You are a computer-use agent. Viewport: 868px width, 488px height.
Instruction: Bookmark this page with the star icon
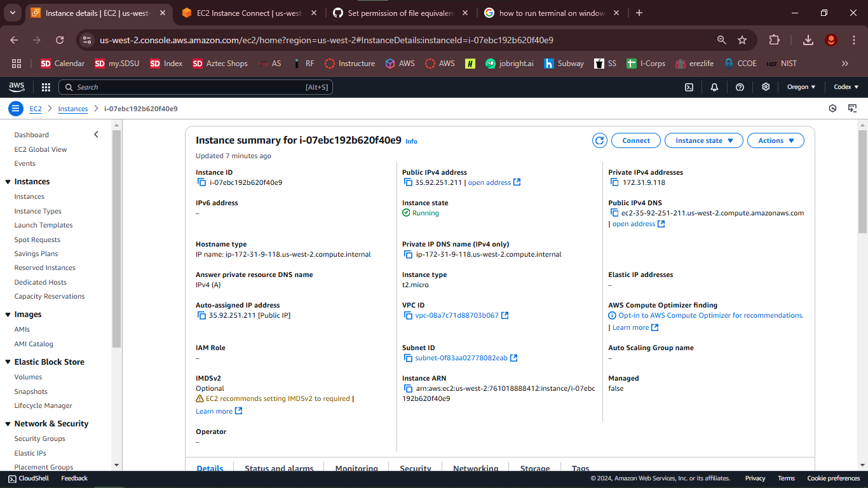tap(742, 40)
